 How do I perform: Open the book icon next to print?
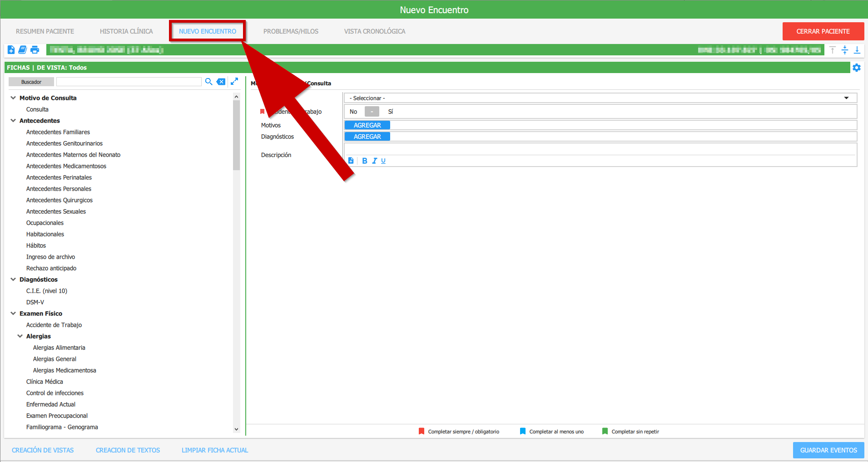point(22,50)
